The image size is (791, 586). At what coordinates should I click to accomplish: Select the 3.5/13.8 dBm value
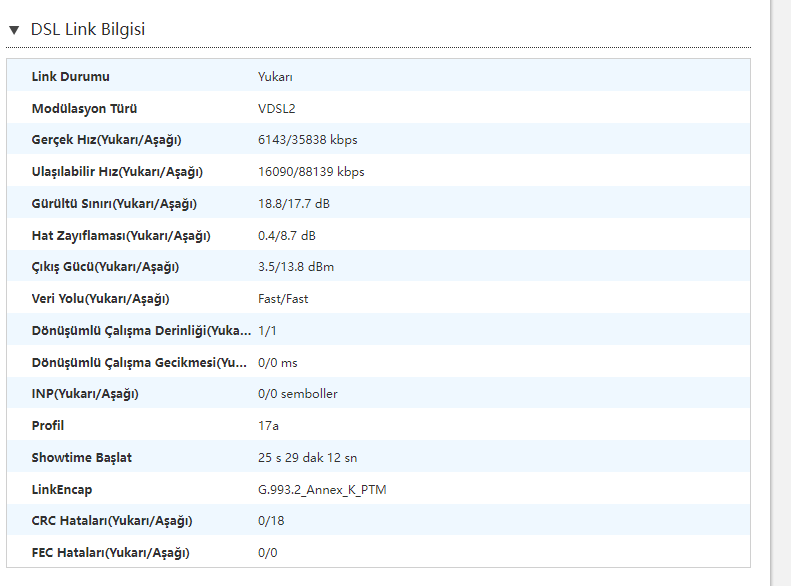click(296, 267)
